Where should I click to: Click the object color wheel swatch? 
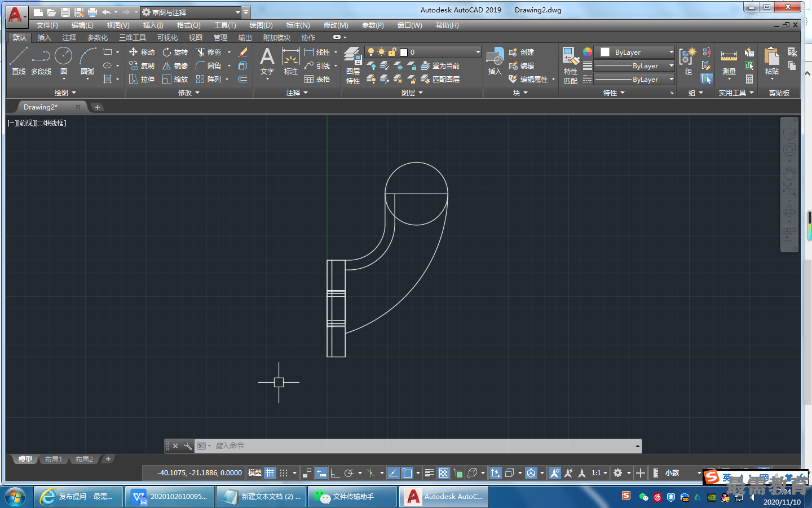click(x=588, y=52)
